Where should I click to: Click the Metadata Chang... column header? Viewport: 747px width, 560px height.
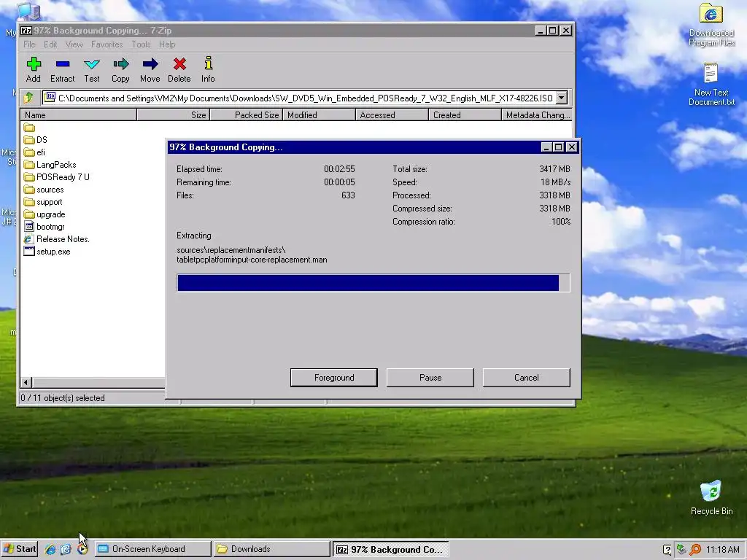(x=537, y=114)
